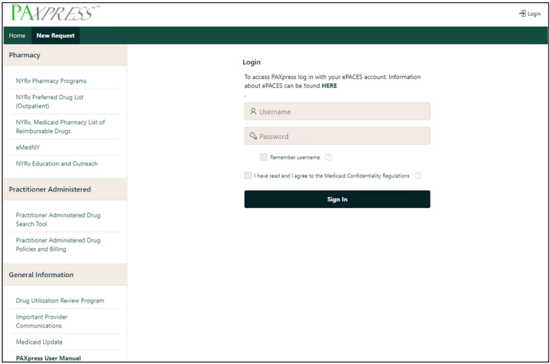Open the HERE link about ePACES

[x=329, y=86]
